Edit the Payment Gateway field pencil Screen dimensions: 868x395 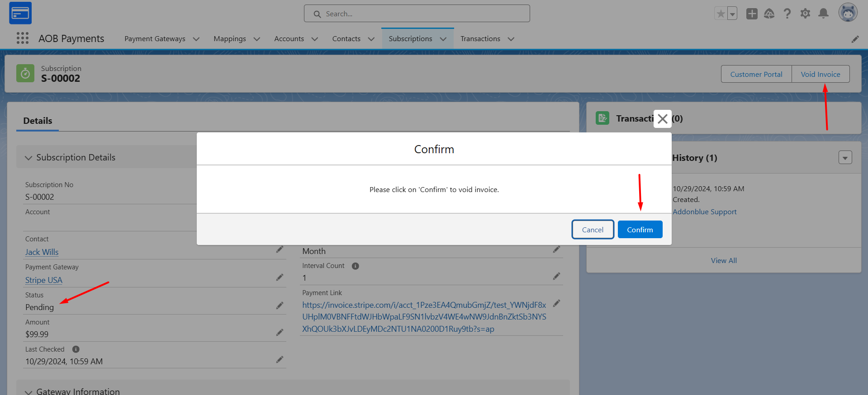[x=280, y=277]
